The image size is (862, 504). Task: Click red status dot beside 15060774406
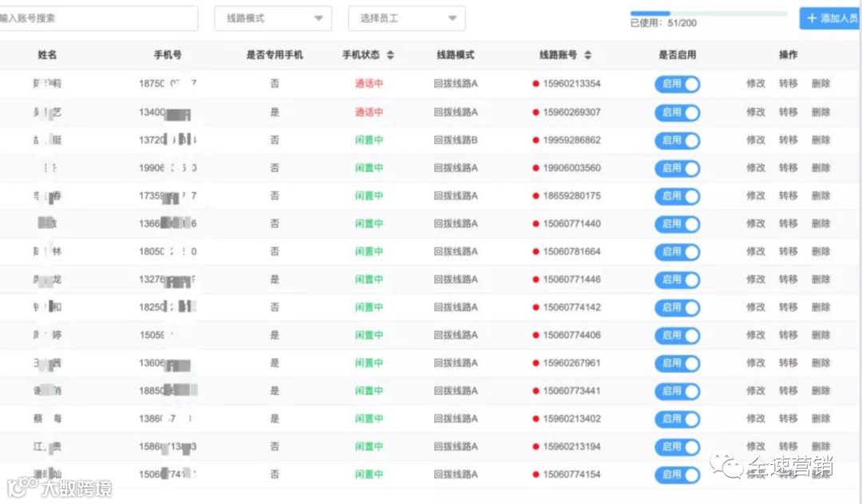(536, 336)
